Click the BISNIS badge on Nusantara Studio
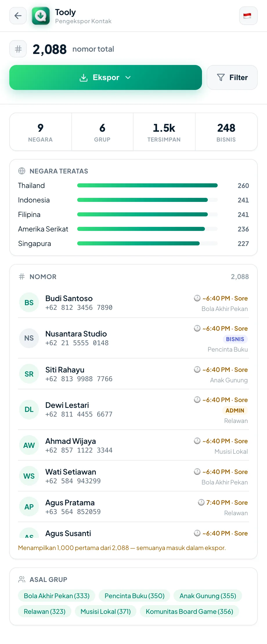This screenshot has width=267, height=644. pyautogui.click(x=235, y=339)
